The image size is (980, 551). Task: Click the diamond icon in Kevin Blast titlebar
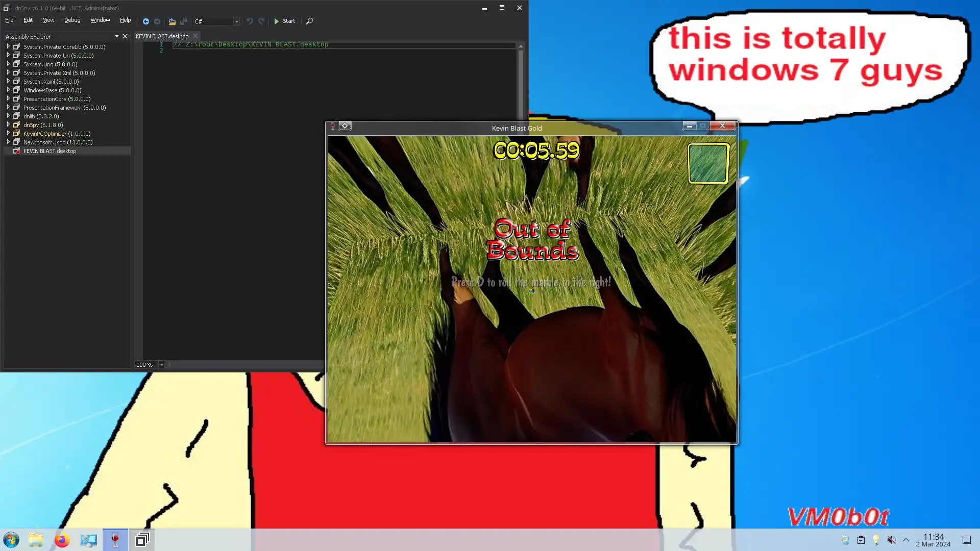pos(345,126)
